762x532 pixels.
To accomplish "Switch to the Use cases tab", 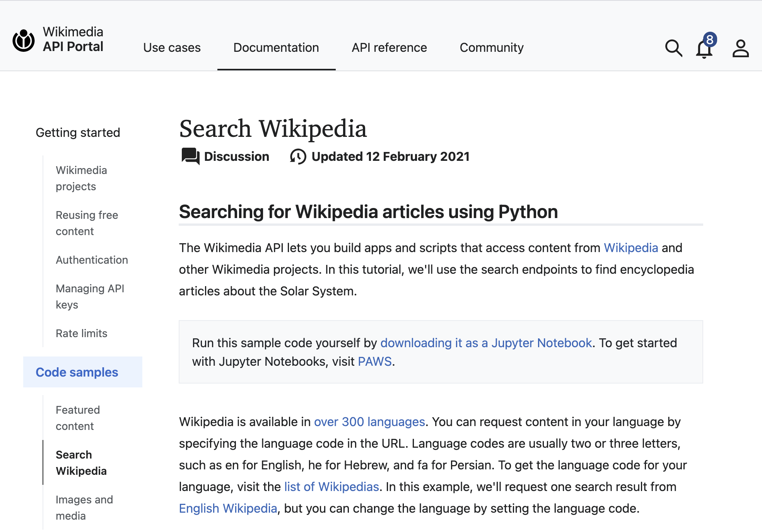I will click(x=172, y=48).
